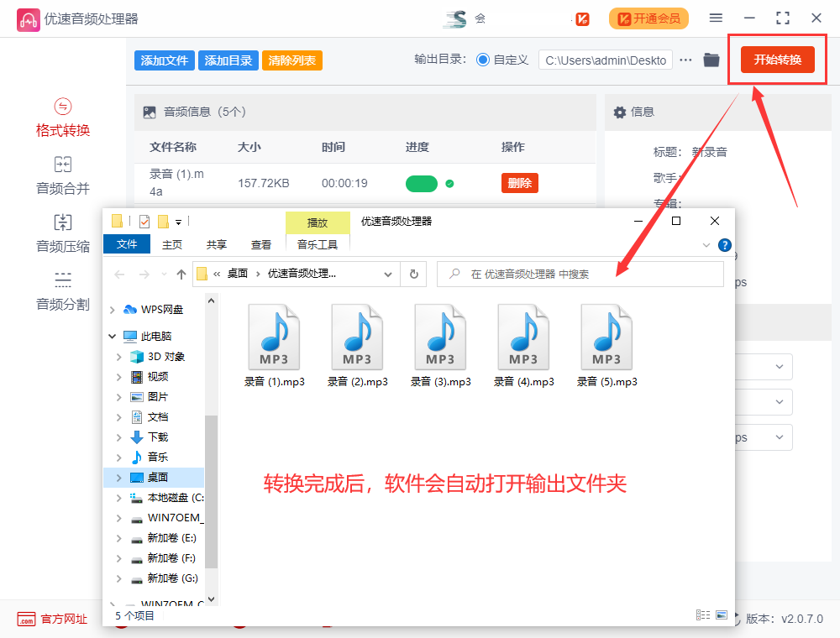Select the file 录音 (4).mp3
Image resolution: width=840 pixels, height=638 pixels.
(x=523, y=346)
